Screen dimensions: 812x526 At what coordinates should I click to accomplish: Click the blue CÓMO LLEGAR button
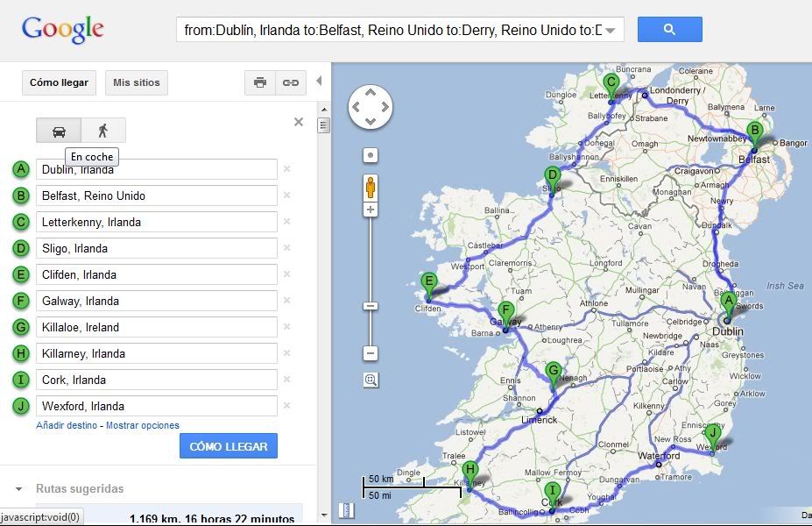pyautogui.click(x=229, y=446)
